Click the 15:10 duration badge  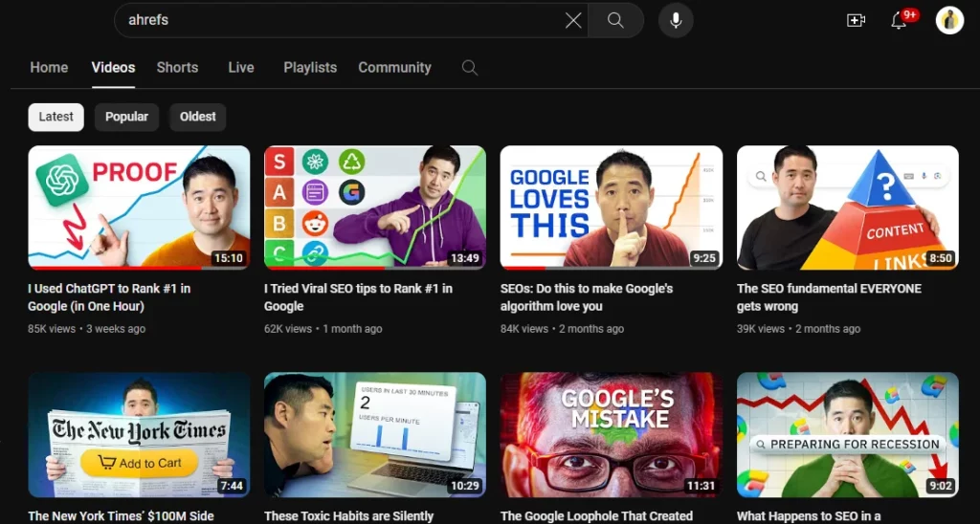coord(228,257)
